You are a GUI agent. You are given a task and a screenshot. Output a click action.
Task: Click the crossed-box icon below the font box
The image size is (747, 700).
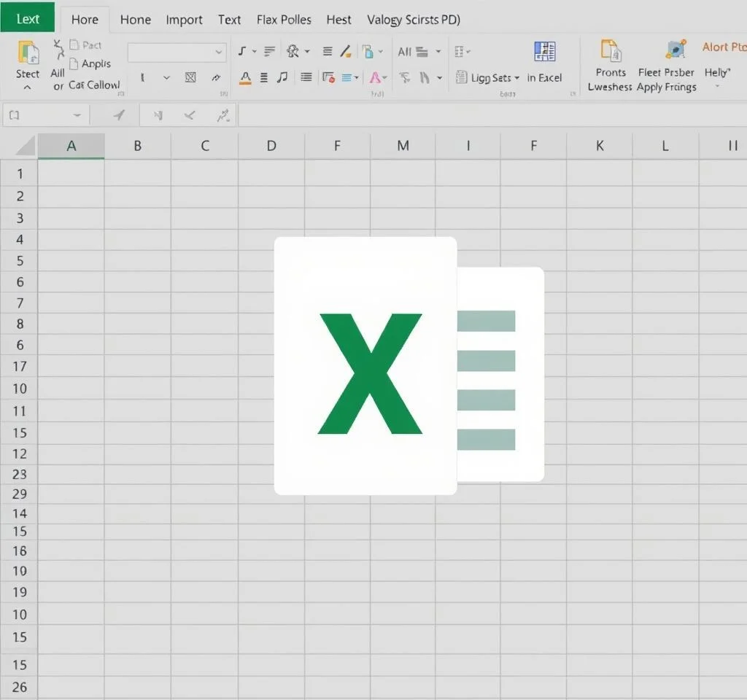(x=190, y=77)
